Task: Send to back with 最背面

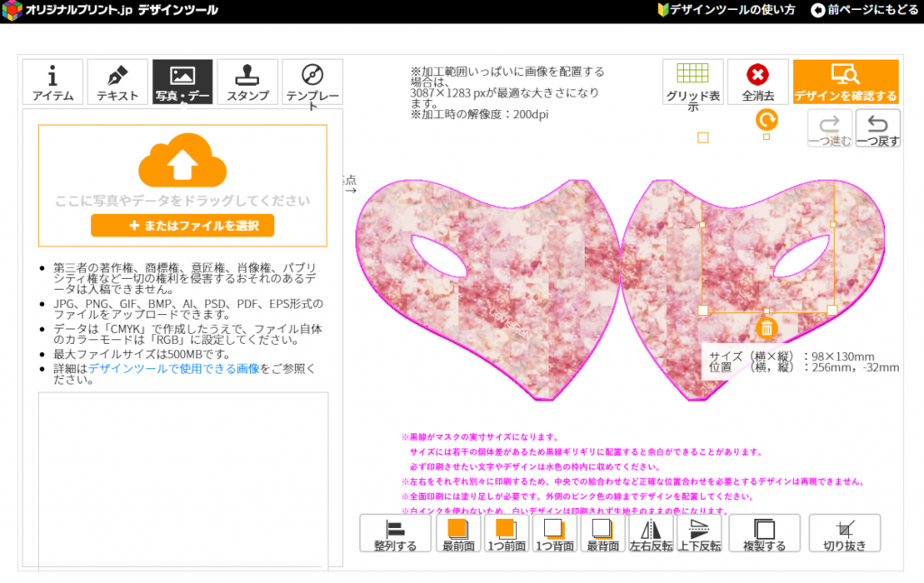Action: pyautogui.click(x=603, y=533)
